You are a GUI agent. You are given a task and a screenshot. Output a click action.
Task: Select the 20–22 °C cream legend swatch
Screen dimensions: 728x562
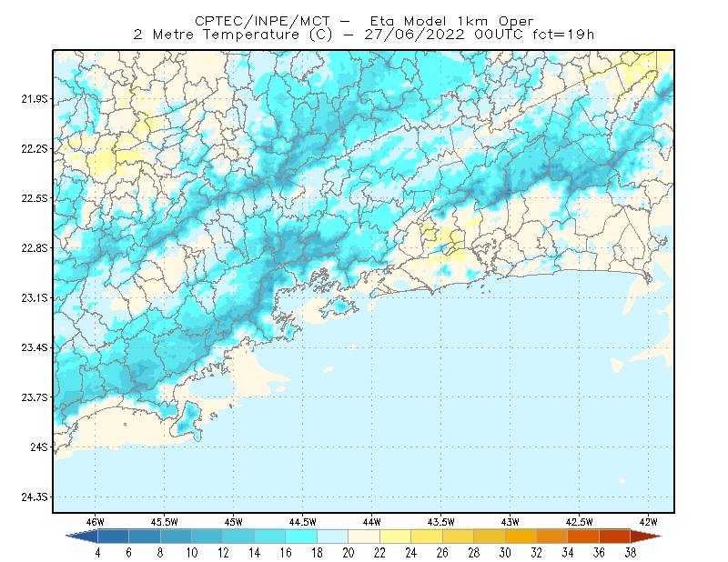[x=364, y=537]
